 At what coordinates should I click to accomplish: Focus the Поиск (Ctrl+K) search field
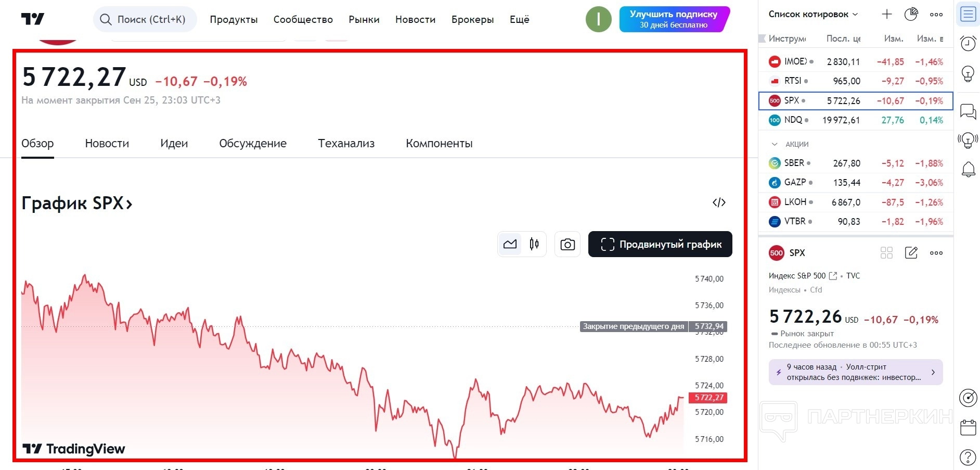(x=145, y=19)
